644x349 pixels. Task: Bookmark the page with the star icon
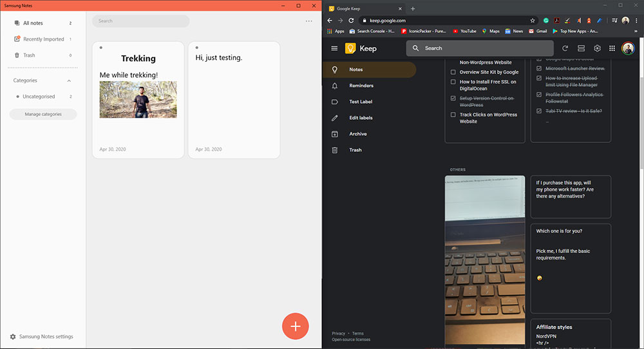[533, 21]
